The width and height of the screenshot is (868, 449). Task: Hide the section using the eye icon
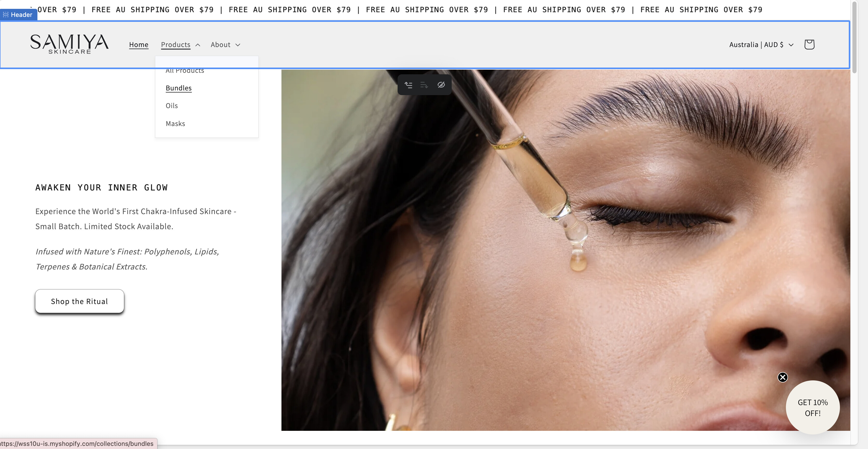pyautogui.click(x=441, y=85)
